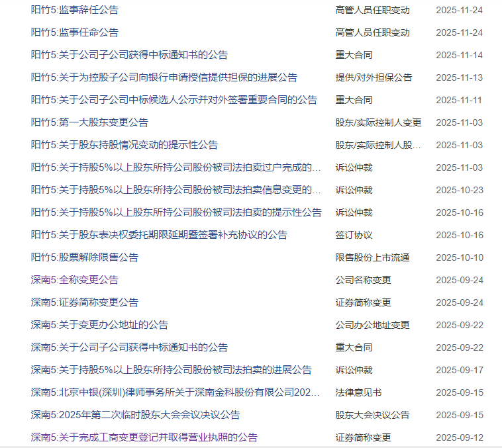
Task: Click date 2025-10-10
Action: point(460,257)
